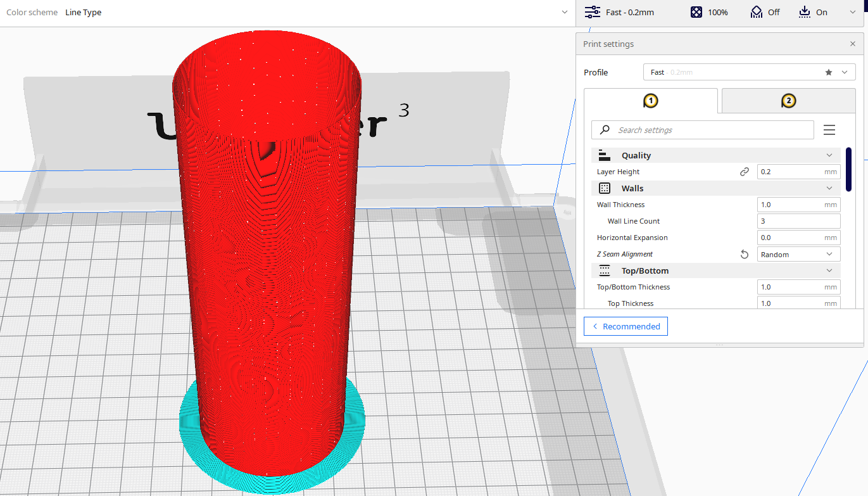Screen dimensions: 868x496
Task: Reset Z Seam Alignment with the revert arrow
Action: (745, 254)
